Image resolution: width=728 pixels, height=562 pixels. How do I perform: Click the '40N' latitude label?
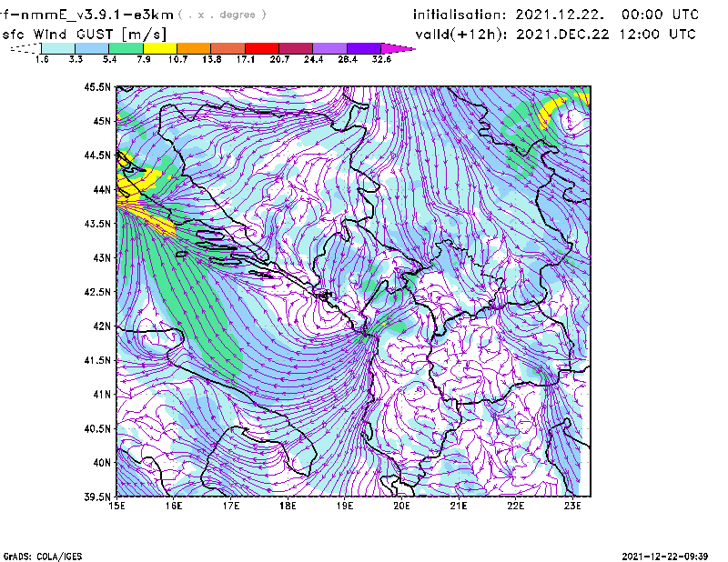(102, 463)
